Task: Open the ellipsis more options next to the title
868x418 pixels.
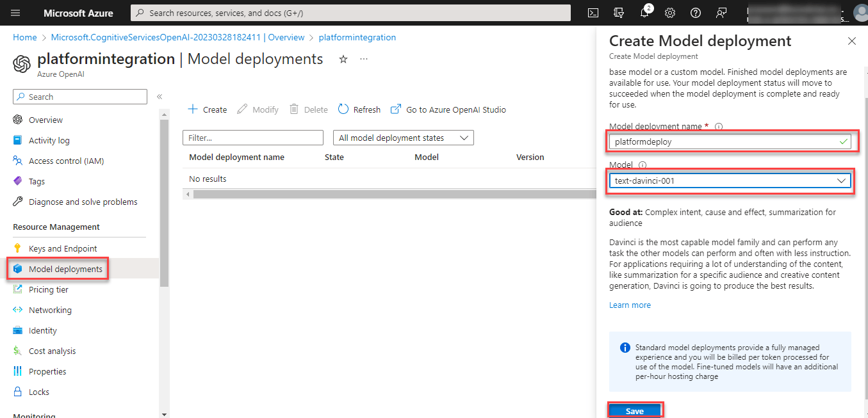Action: coord(364,59)
